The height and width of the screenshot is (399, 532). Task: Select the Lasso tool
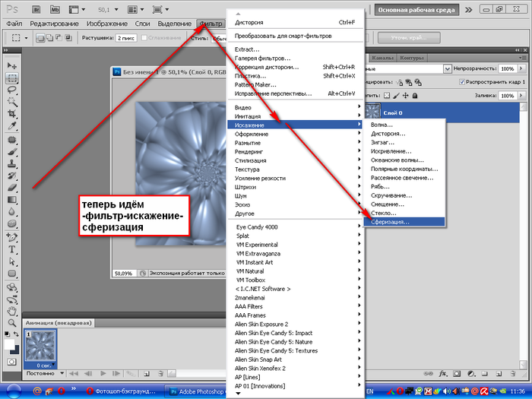tap(12, 90)
